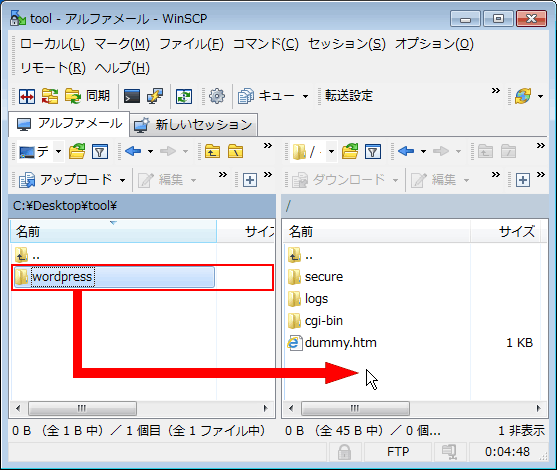The width and height of the screenshot is (557, 470).
Task: Select the wordpress folder in local panel
Action: tap(114, 277)
